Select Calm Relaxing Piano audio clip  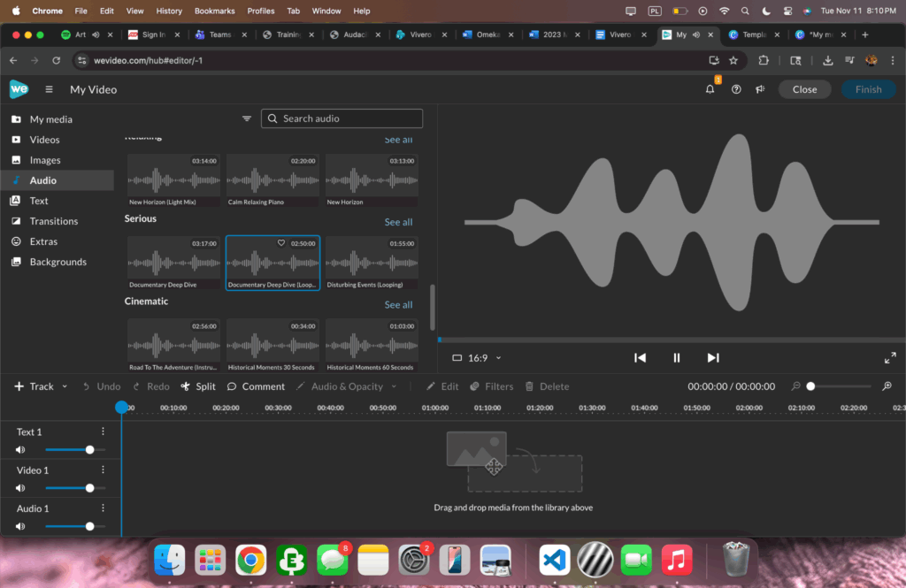(273, 180)
